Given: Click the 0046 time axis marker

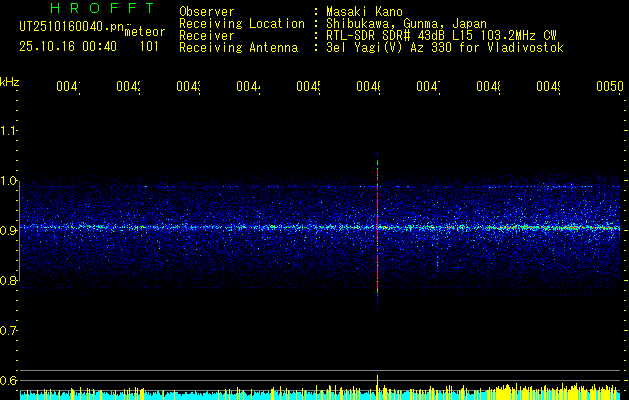Looking at the screenshot, I should 369,86.
